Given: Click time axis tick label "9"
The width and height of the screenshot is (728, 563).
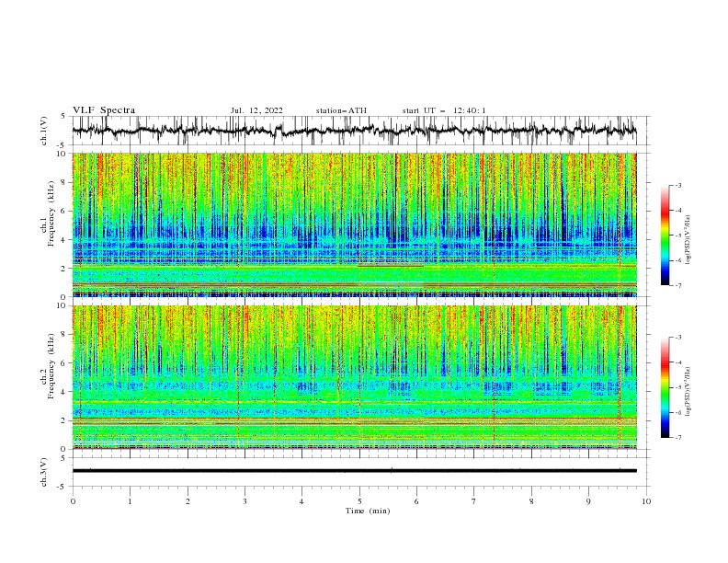Looking at the screenshot, I should point(588,501).
